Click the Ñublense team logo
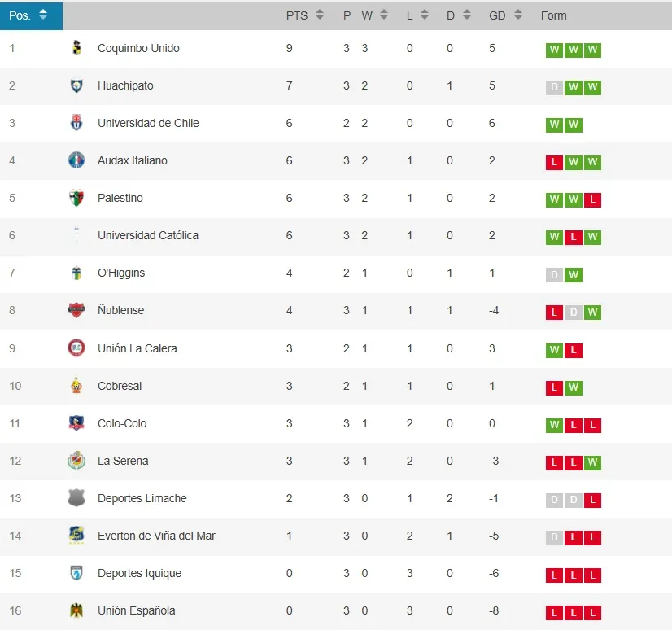672x630 pixels. click(76, 310)
